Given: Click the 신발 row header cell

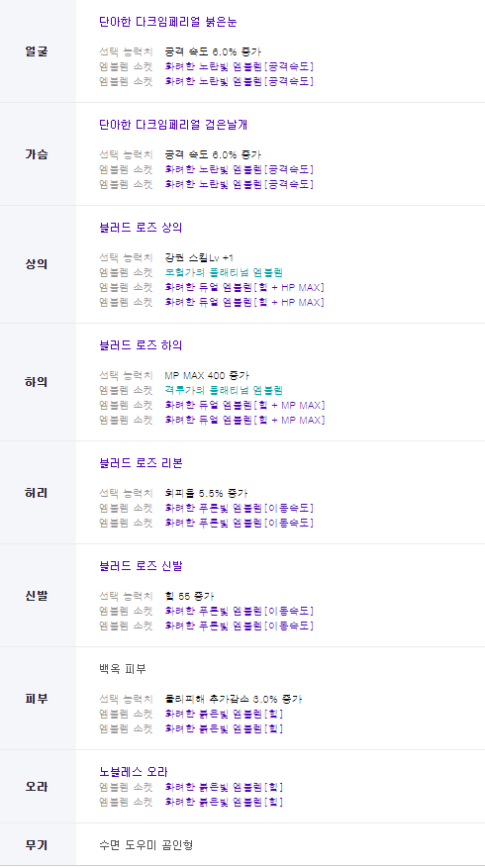Looking at the screenshot, I should pyautogui.click(x=38, y=596).
